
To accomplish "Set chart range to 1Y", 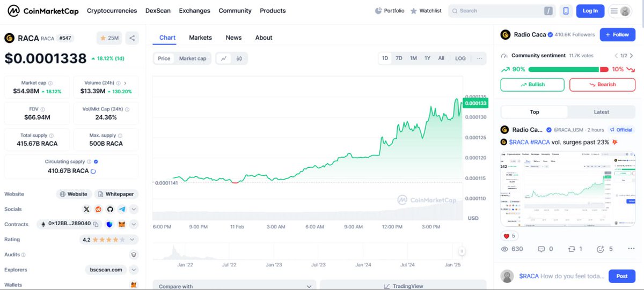I will [x=427, y=58].
